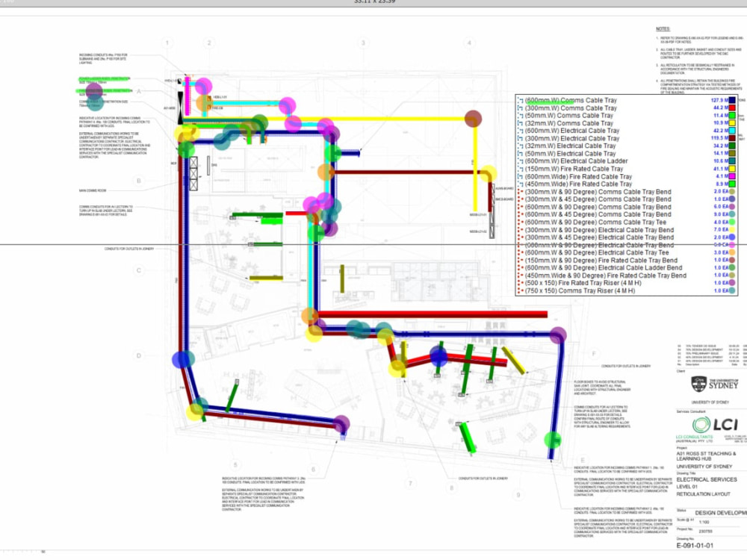
Task: Click the count icon for 150mm.W Fire Rated Tray Bend
Action: coord(521,261)
